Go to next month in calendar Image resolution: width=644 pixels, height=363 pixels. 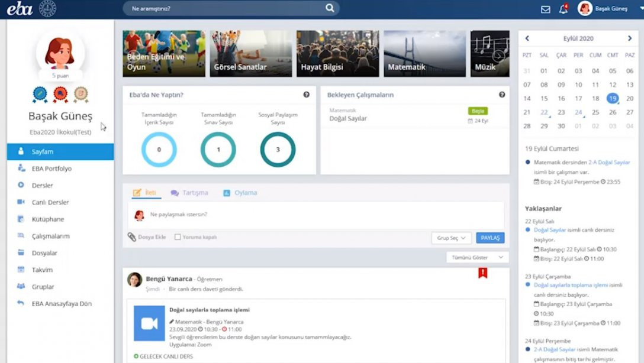tap(630, 38)
